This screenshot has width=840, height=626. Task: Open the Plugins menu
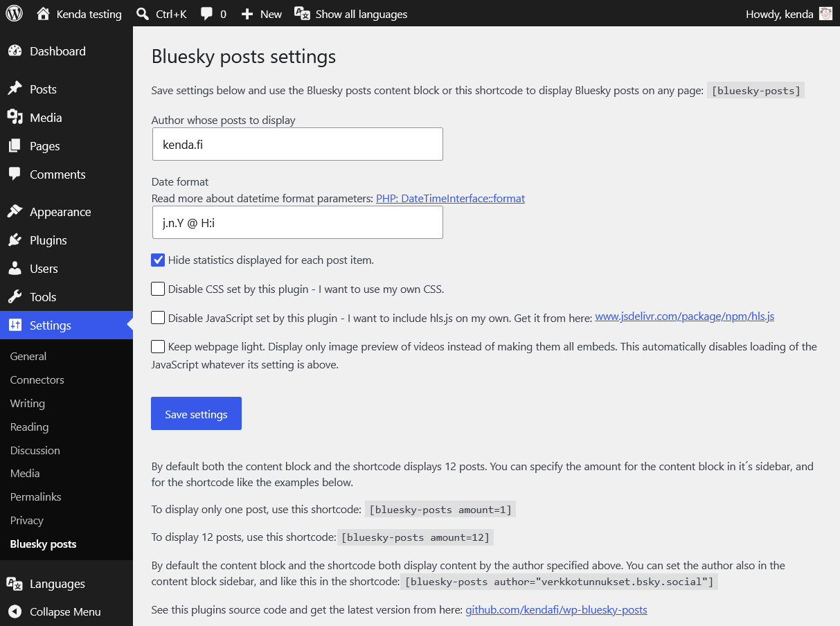pos(66,240)
